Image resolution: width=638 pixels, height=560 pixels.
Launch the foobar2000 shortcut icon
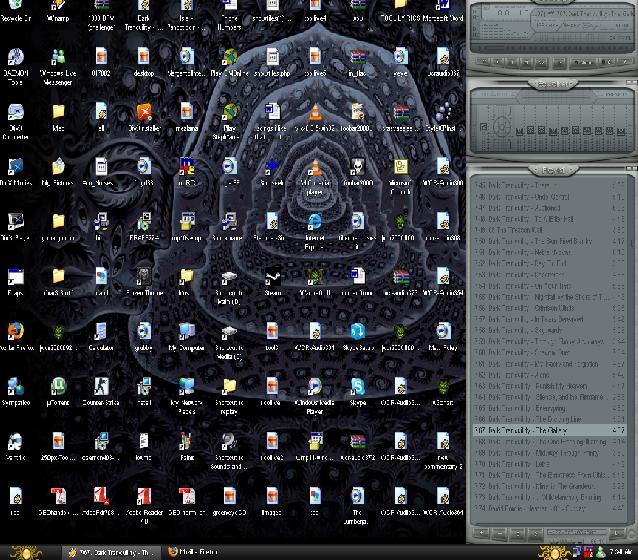click(x=358, y=172)
